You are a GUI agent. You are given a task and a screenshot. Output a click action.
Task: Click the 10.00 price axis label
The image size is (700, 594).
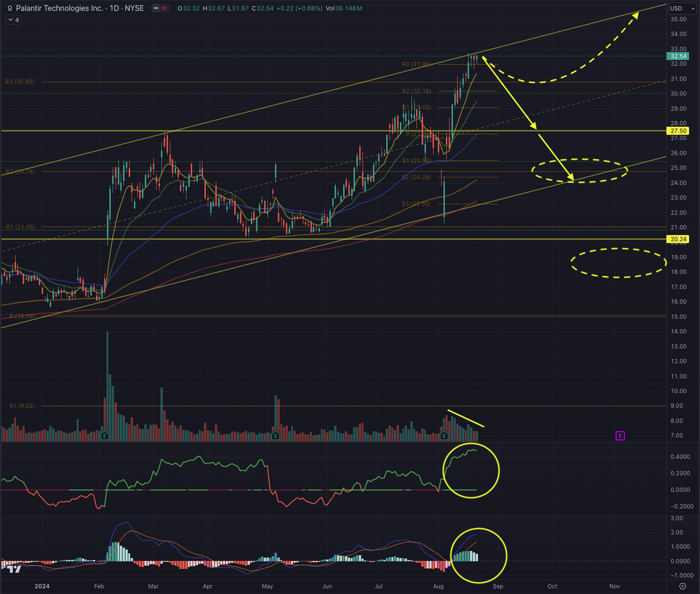pos(679,391)
